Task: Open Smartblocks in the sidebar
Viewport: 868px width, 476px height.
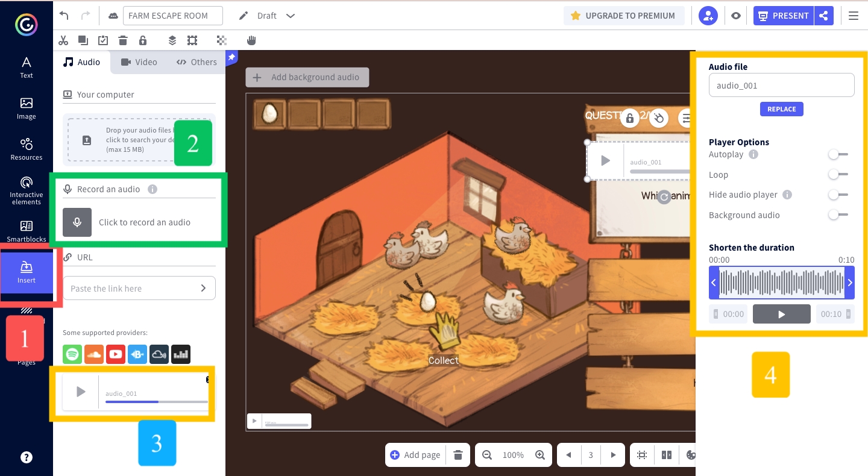Action: (27, 231)
